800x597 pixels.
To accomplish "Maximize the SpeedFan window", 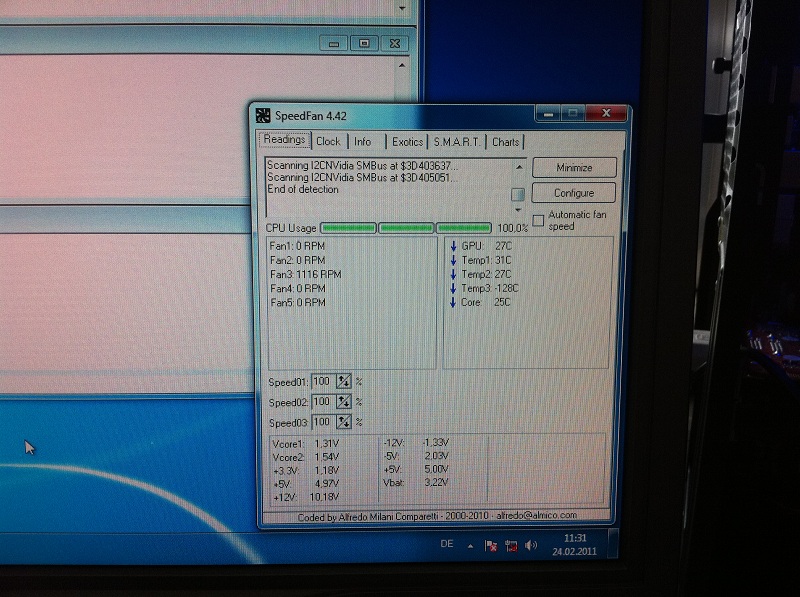I will pyautogui.click(x=573, y=113).
